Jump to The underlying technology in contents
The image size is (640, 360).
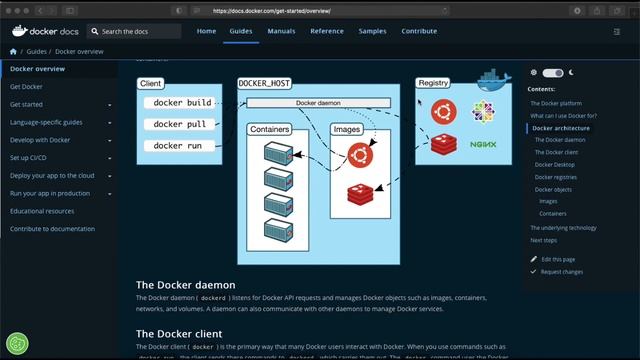click(563, 228)
